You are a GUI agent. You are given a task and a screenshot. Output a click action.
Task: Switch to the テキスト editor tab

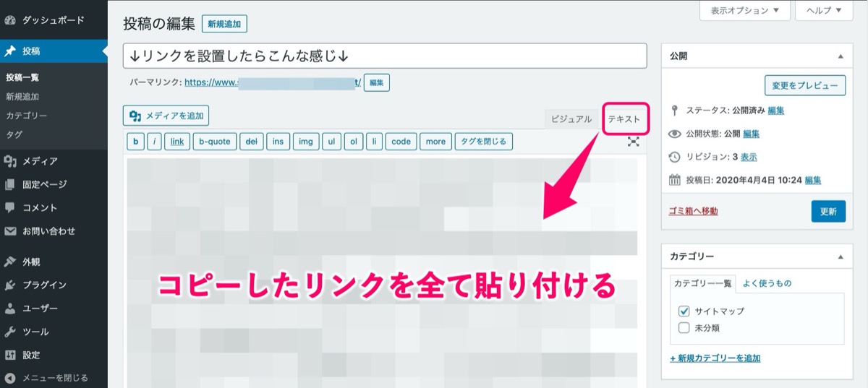(x=624, y=119)
